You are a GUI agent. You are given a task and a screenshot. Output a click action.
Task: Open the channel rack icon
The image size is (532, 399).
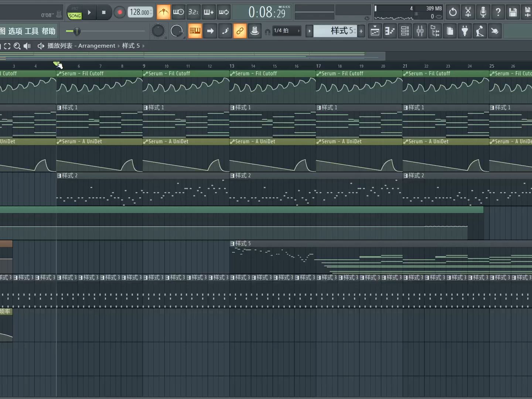pyautogui.click(x=405, y=31)
